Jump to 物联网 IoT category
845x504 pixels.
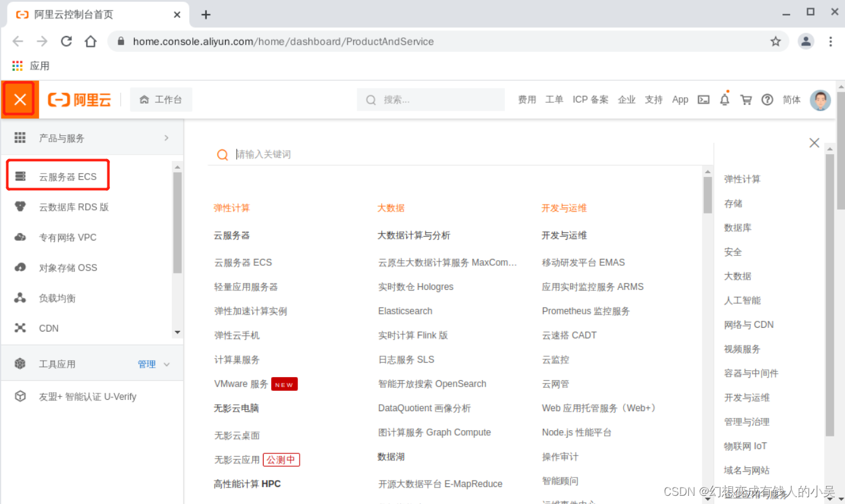tap(745, 446)
